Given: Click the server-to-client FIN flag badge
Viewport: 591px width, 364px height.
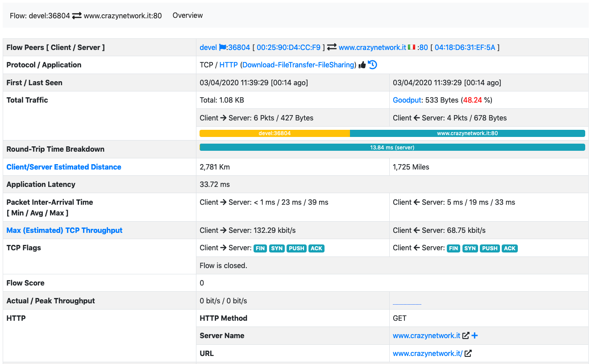Looking at the screenshot, I should click(454, 248).
